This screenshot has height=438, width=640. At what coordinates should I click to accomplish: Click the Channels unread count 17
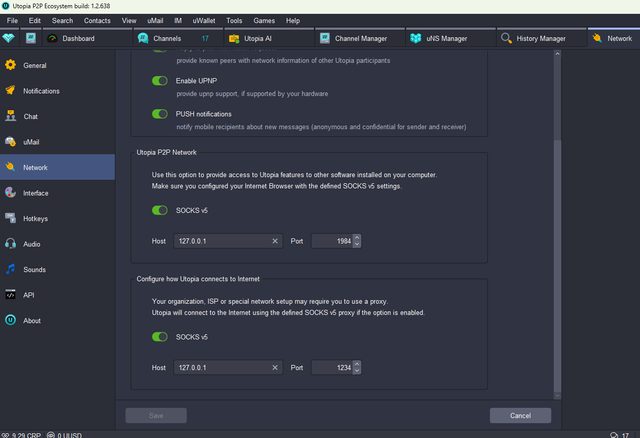coord(205,38)
